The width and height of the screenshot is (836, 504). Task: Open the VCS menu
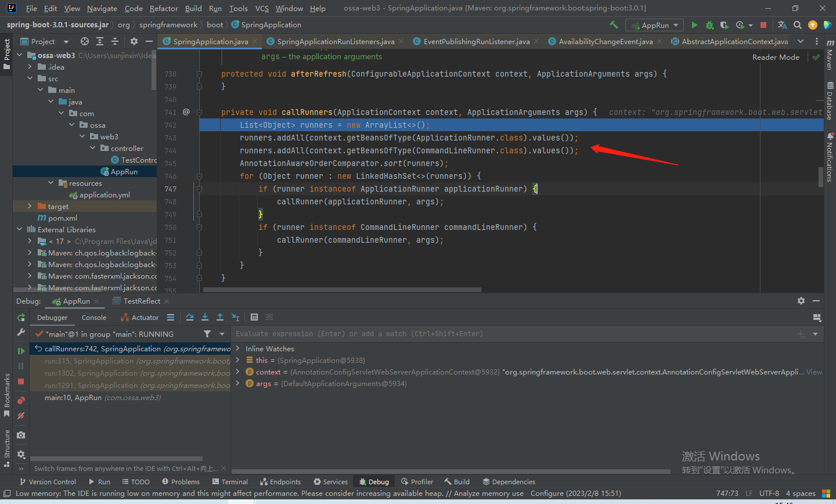pos(262,8)
